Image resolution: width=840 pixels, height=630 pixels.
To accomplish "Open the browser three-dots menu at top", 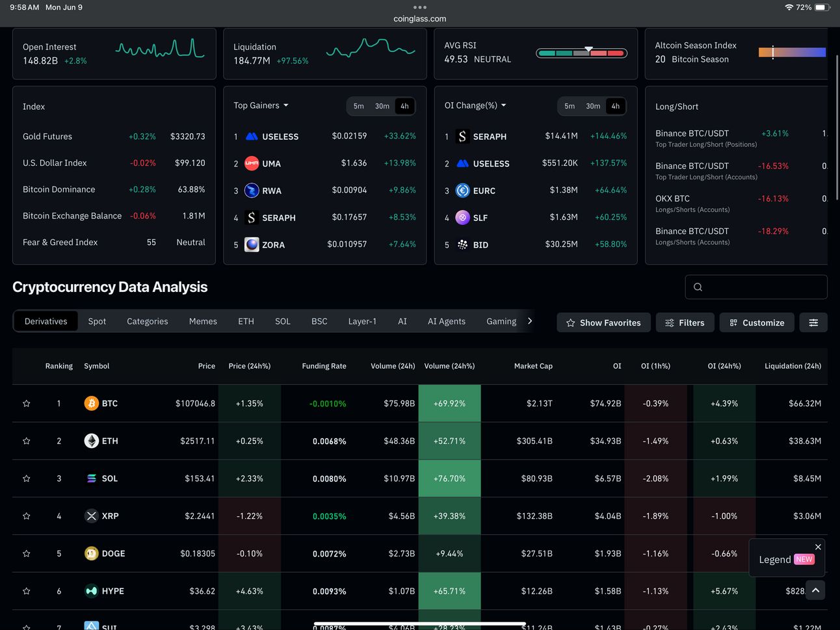I will [x=420, y=7].
